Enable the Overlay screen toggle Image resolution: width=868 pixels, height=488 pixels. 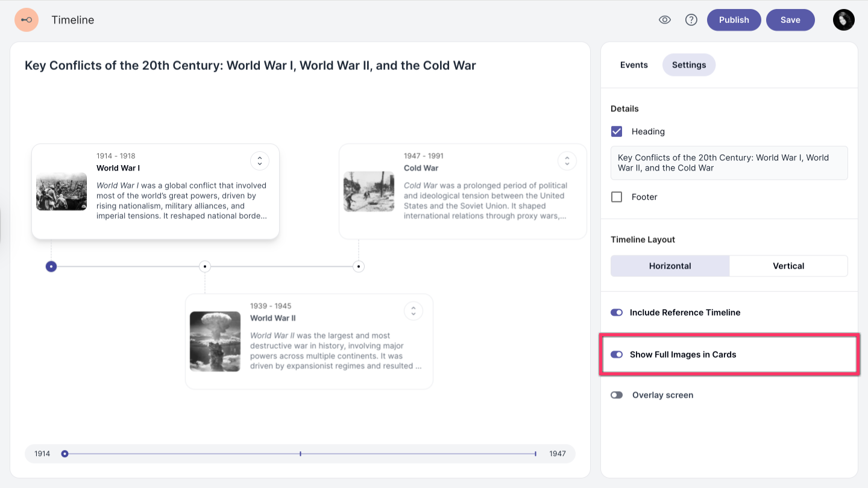pos(617,395)
